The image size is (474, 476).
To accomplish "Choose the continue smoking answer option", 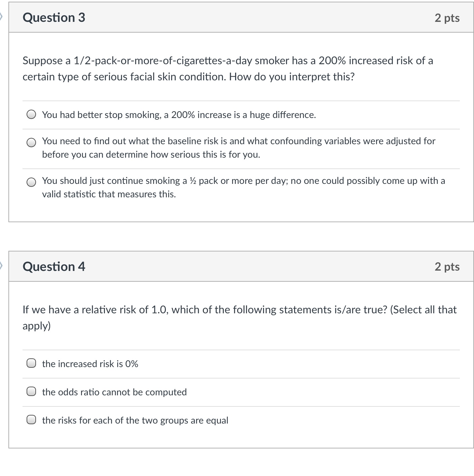I will [31, 183].
